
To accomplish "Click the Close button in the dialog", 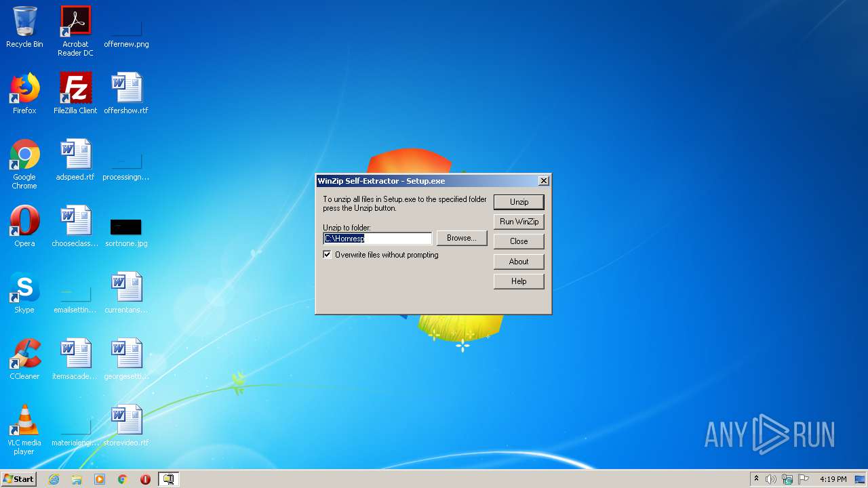I will [x=519, y=241].
